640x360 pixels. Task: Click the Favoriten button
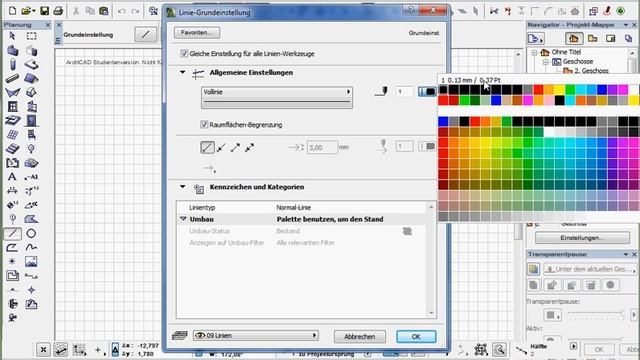pos(197,32)
